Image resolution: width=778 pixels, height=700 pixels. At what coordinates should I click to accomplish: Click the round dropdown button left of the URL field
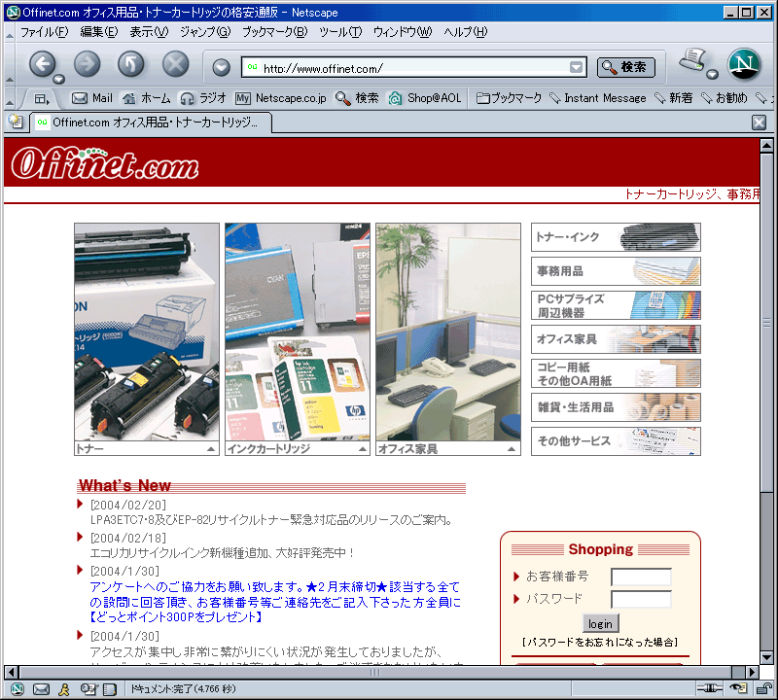click(222, 67)
